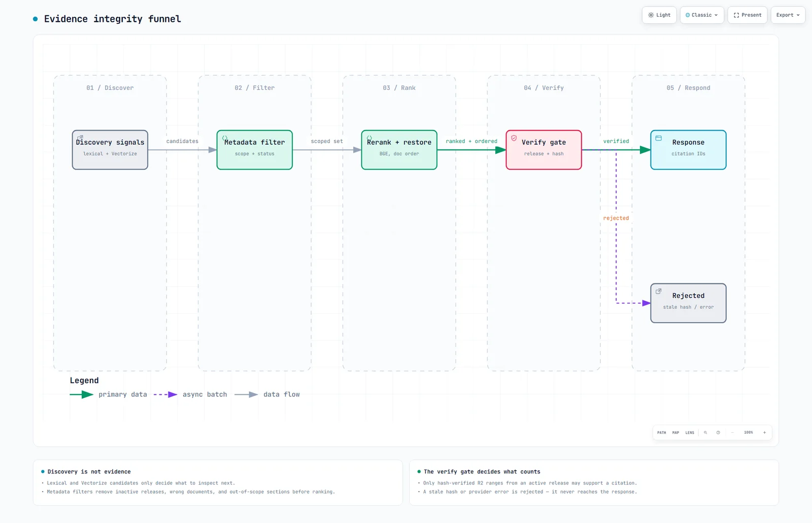Viewport: 812px width, 523px height.
Task: Click the "scoped set" edge label
Action: pyautogui.click(x=327, y=142)
